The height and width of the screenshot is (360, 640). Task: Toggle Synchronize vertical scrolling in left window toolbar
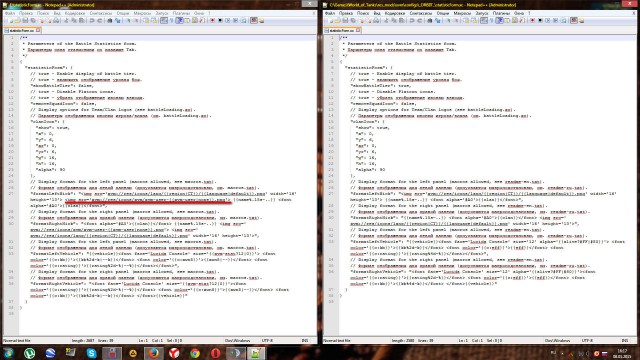click(x=146, y=20)
